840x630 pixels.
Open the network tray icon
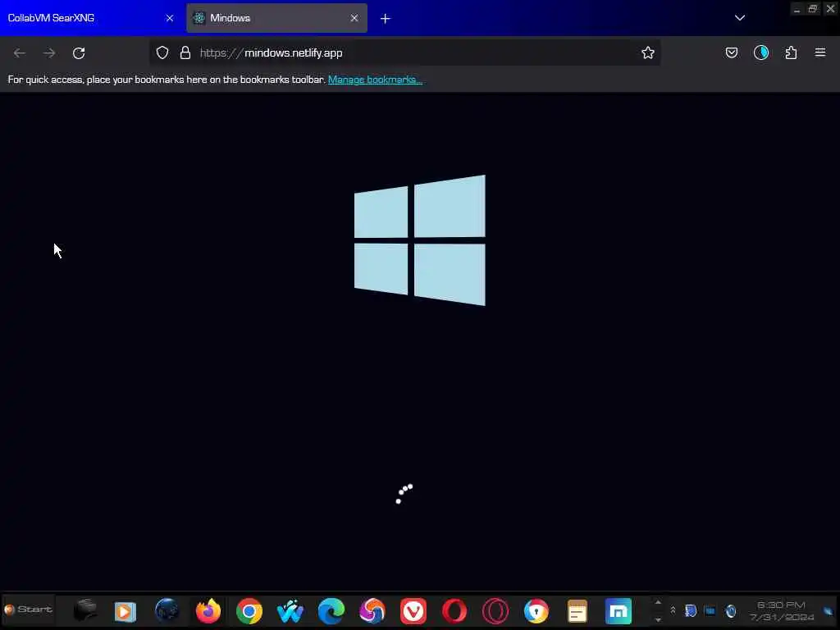(x=710, y=610)
